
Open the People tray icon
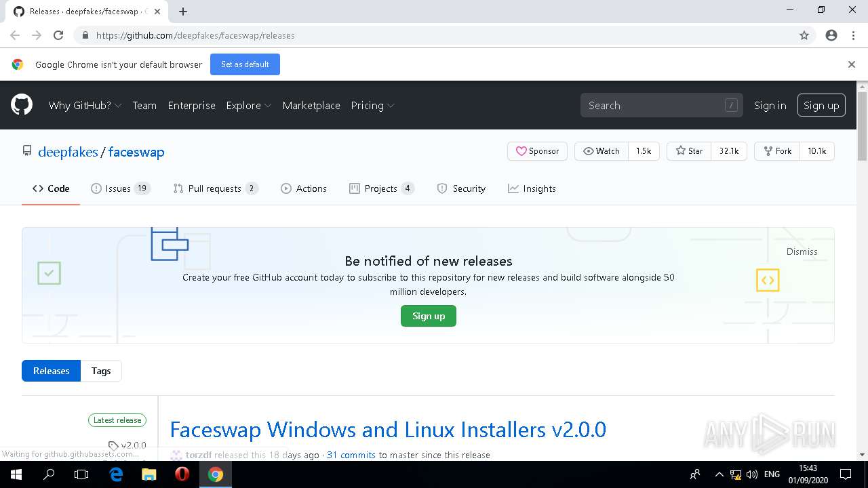[x=695, y=474]
